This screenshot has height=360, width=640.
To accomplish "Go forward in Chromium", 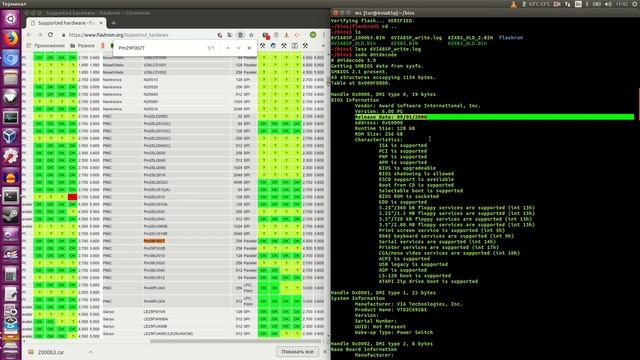I will click(x=40, y=35).
